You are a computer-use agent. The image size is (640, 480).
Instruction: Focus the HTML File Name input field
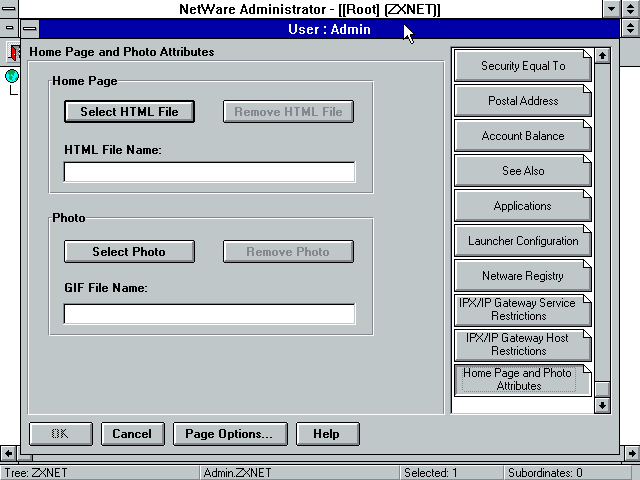pyautogui.click(x=209, y=172)
